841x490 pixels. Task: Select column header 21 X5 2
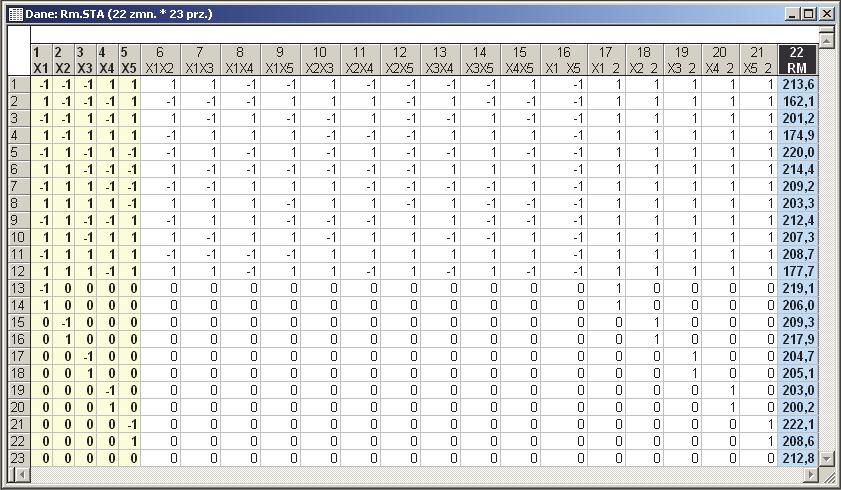[x=758, y=60]
